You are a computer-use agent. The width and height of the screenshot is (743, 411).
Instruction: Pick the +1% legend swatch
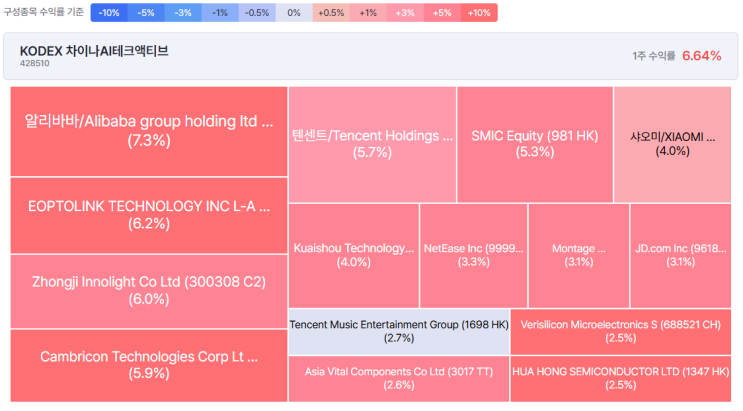click(x=368, y=13)
